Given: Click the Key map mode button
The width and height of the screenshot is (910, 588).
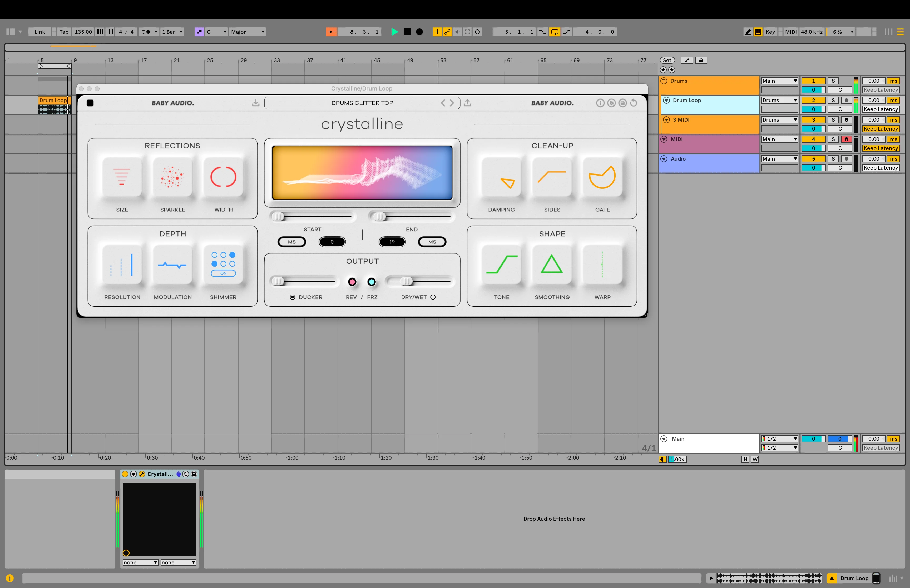Looking at the screenshot, I should pyautogui.click(x=770, y=32).
